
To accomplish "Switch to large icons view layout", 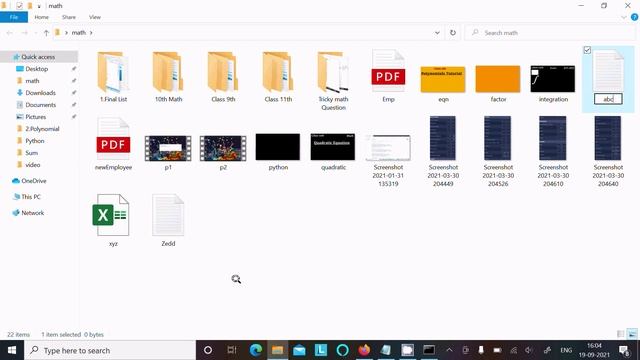I will [x=632, y=334].
